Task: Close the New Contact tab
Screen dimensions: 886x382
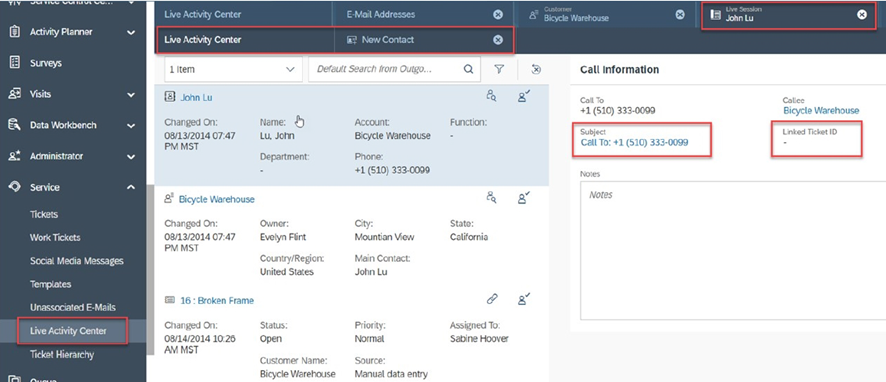Action: 497,40
